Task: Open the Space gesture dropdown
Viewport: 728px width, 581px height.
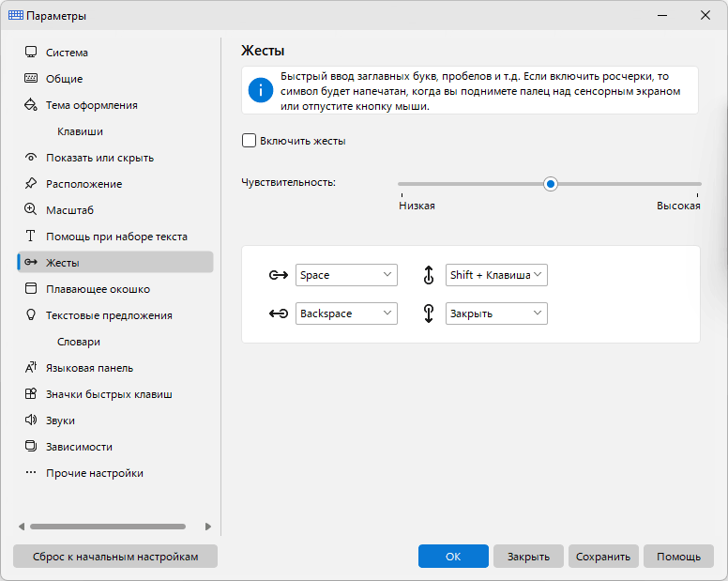Action: point(346,275)
